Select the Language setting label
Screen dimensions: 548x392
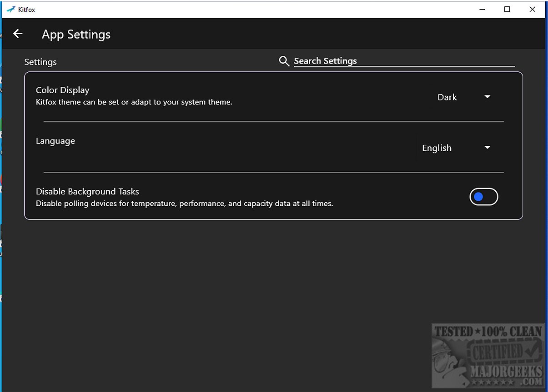[x=55, y=141]
